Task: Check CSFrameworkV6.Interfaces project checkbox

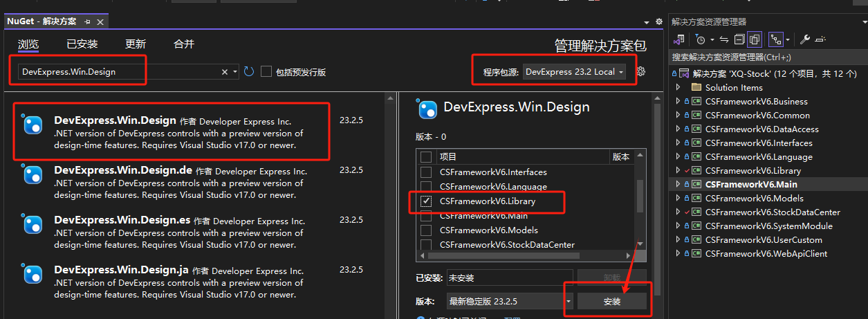Action: click(426, 172)
